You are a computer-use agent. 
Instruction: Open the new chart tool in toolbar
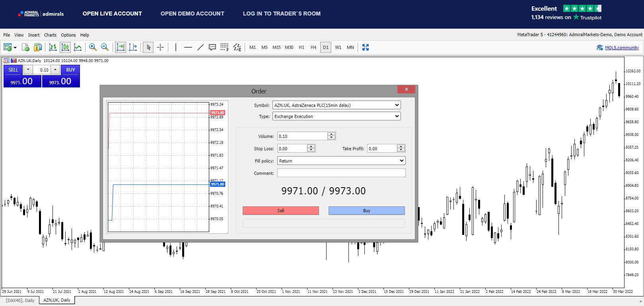[8, 47]
